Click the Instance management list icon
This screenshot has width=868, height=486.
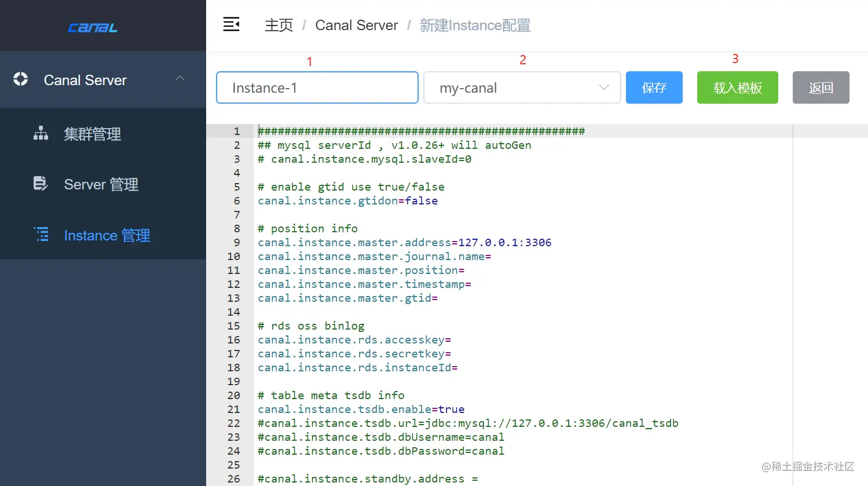click(x=41, y=234)
